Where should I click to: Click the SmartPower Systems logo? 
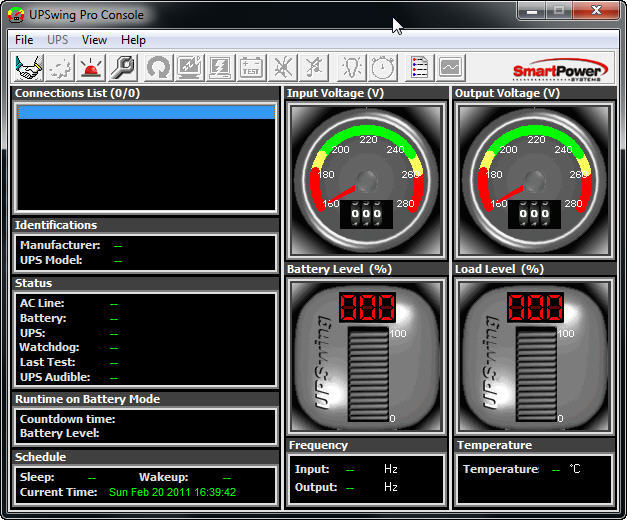[x=557, y=70]
